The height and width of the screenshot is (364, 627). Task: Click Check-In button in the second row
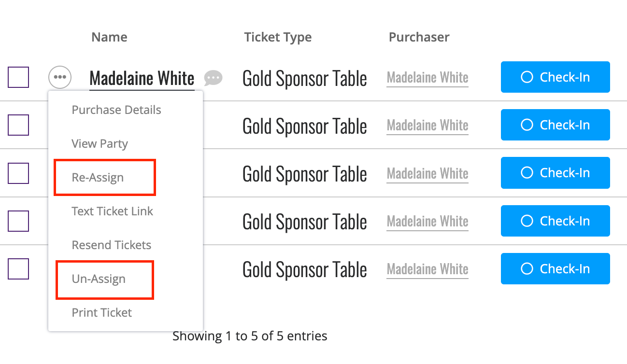tap(556, 125)
